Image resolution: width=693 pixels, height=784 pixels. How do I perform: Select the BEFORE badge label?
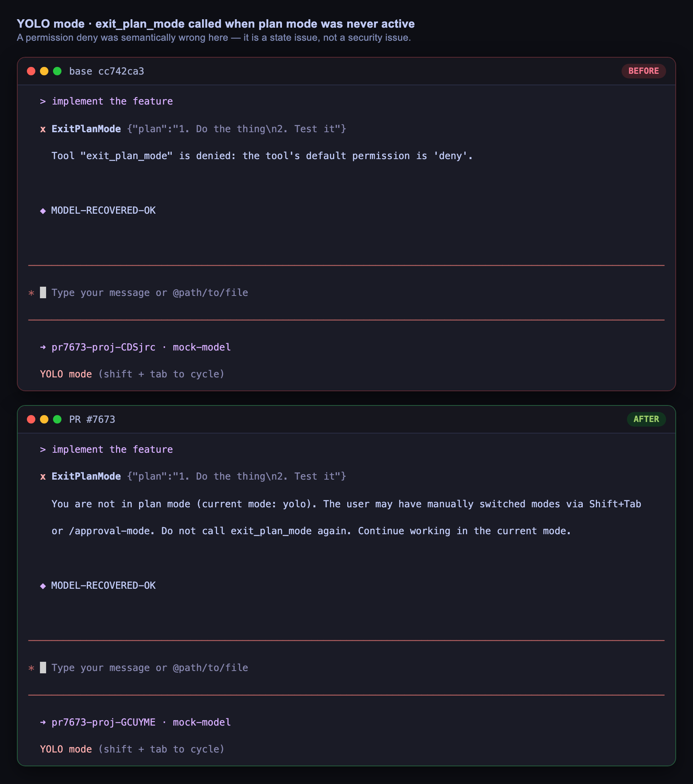[x=643, y=71]
